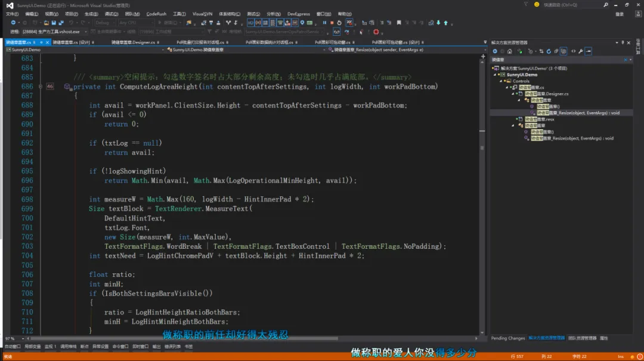644x361 pixels.
Task: Click the Save All toolbar icon
Action: coord(61,23)
